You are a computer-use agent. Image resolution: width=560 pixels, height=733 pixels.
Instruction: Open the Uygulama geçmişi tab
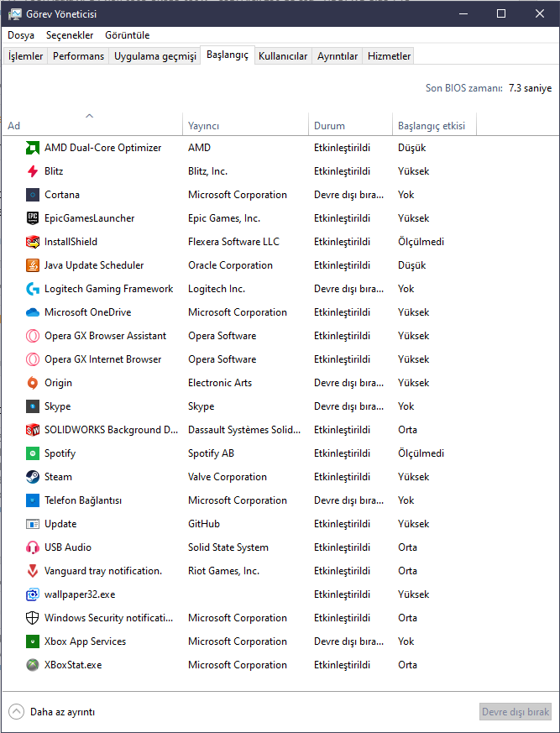tap(155, 56)
